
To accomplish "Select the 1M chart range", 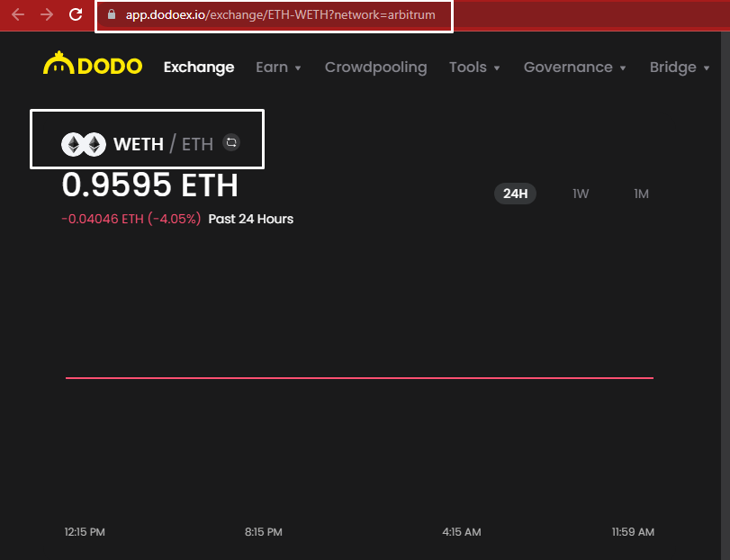I will click(641, 194).
